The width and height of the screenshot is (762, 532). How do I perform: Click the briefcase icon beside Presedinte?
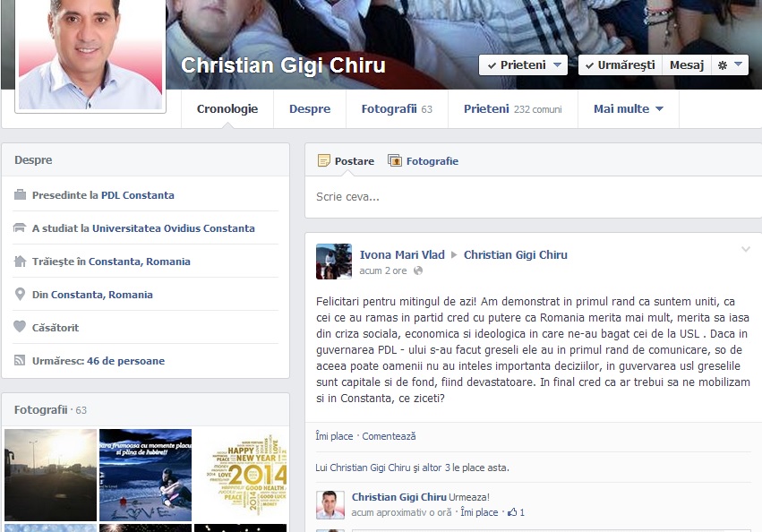point(20,195)
